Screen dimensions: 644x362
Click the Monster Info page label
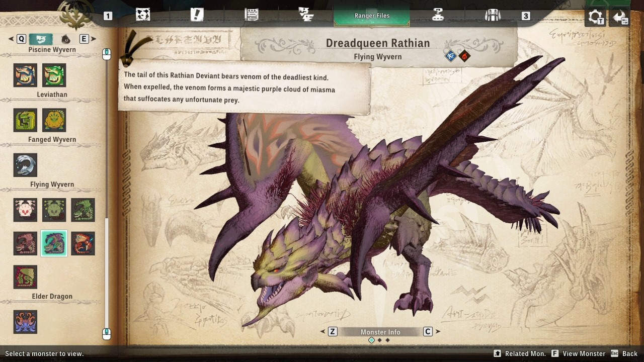pos(380,332)
